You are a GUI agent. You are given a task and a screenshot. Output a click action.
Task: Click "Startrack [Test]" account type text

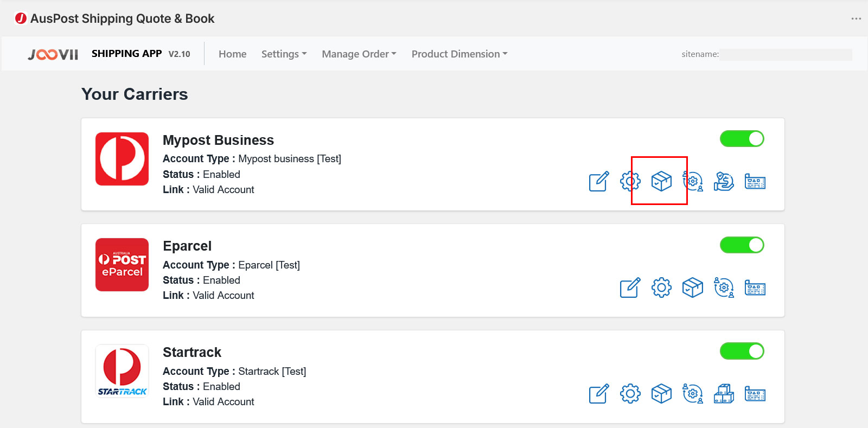click(x=272, y=371)
